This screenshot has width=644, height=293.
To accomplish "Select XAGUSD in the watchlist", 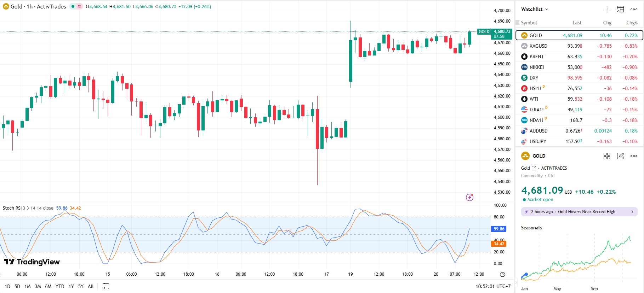I will (538, 46).
